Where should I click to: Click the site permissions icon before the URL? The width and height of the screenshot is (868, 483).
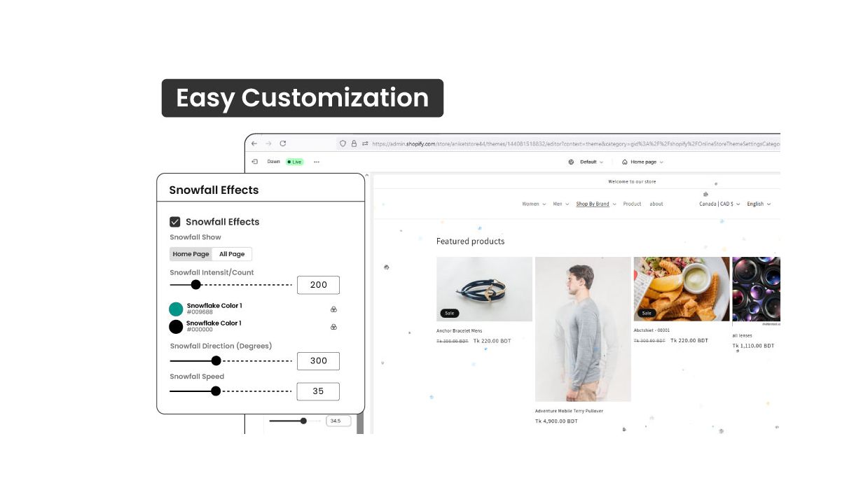(x=365, y=143)
